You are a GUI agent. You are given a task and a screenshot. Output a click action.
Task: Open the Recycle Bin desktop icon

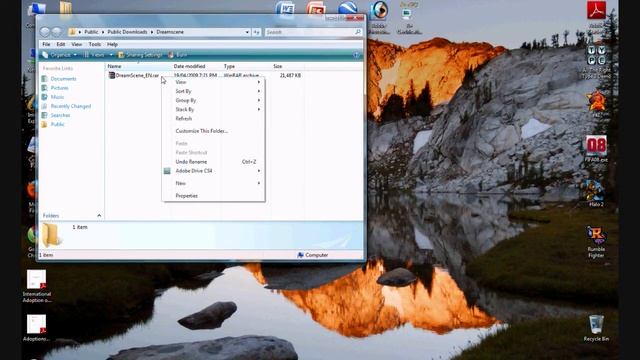coord(596,328)
